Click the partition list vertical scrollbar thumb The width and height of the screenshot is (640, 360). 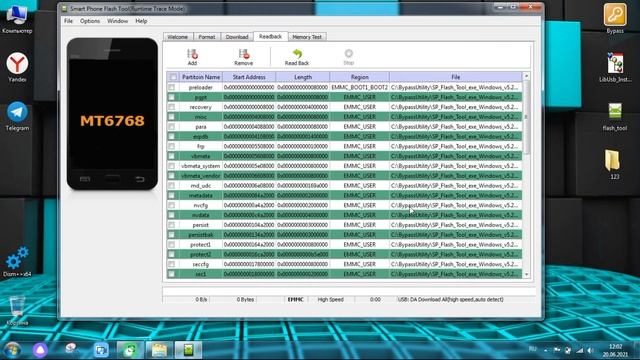526,118
